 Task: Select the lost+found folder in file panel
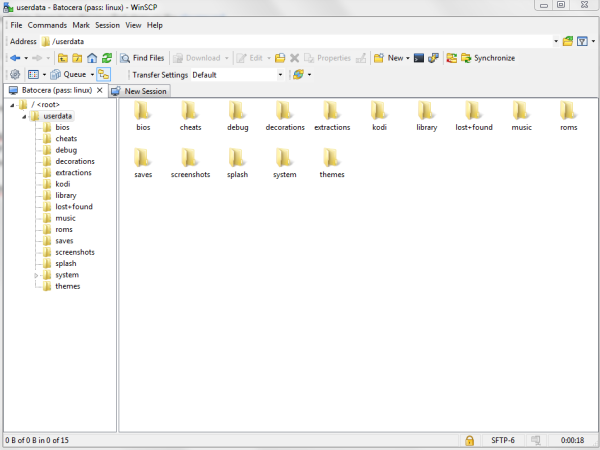tap(474, 116)
